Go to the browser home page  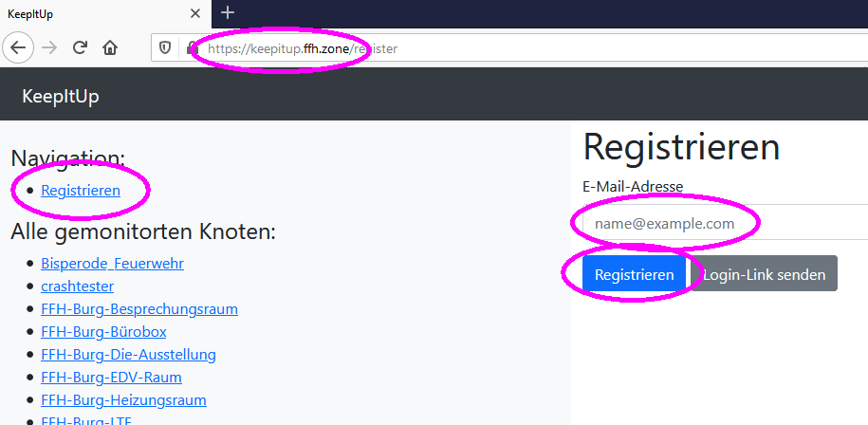pos(110,47)
